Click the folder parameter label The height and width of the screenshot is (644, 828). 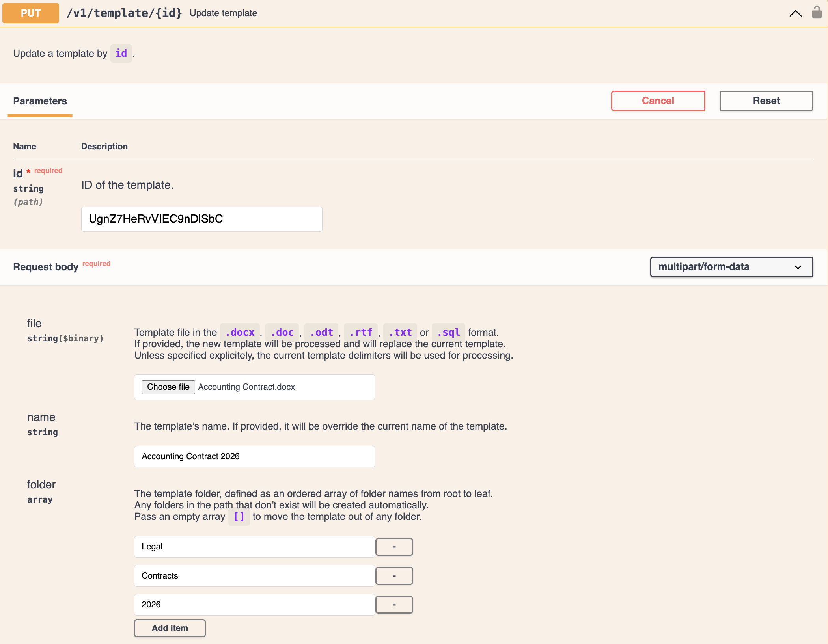(41, 485)
